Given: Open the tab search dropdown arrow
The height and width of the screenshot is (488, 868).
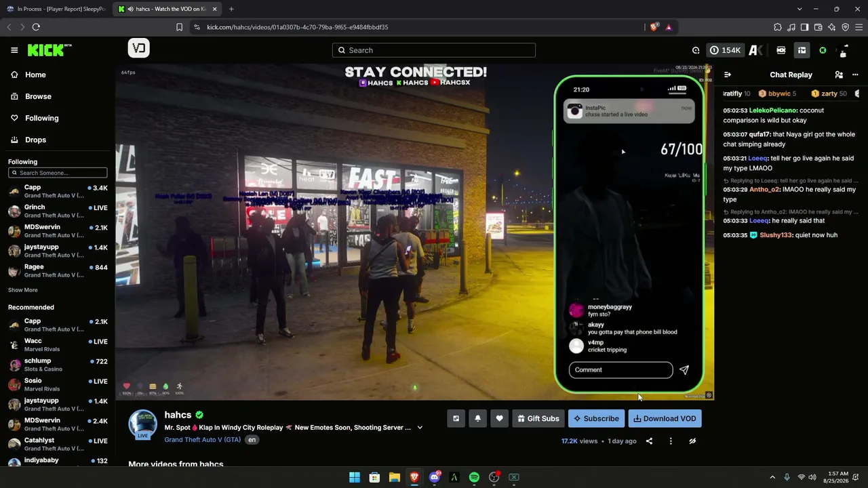Looking at the screenshot, I should coord(800,9).
